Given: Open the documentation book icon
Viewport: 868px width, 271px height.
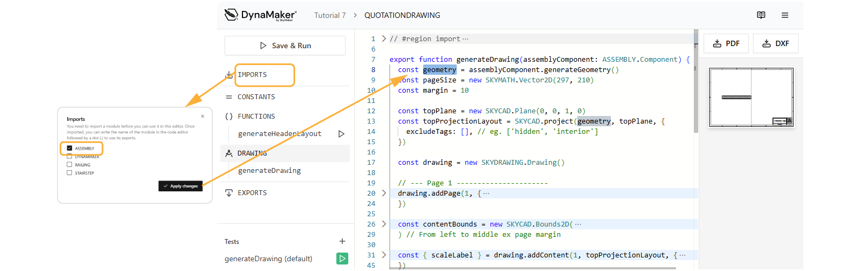Looking at the screenshot, I should point(761,15).
